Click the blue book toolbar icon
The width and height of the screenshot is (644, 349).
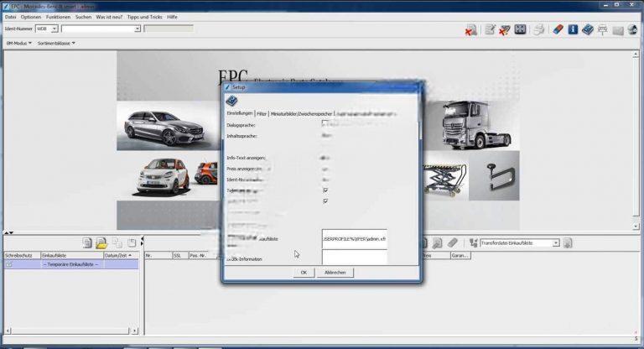pos(588,29)
